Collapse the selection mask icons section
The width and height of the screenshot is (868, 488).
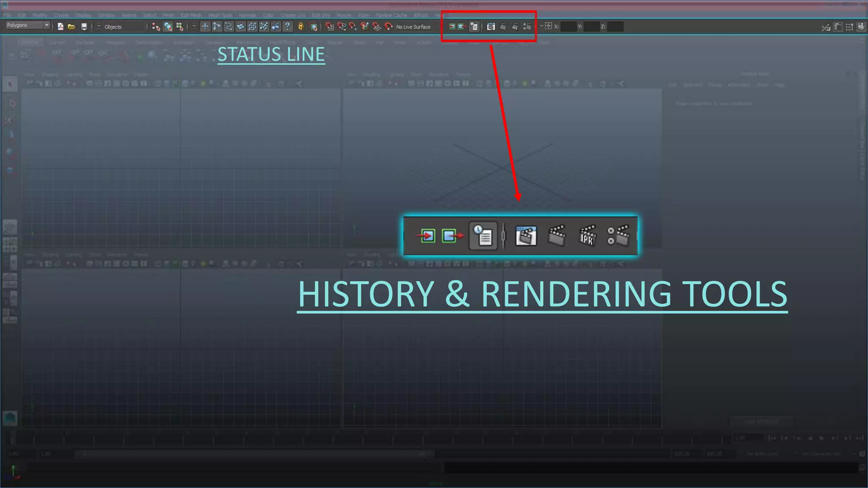194,27
